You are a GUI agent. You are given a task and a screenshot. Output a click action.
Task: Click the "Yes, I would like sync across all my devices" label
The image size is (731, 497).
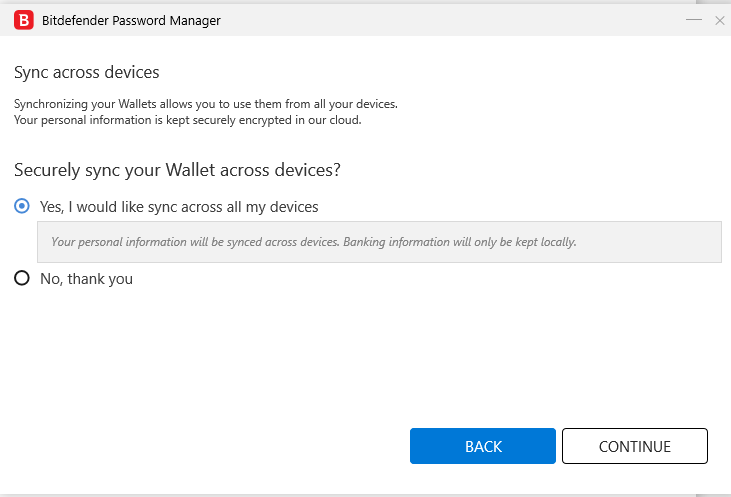tap(179, 207)
